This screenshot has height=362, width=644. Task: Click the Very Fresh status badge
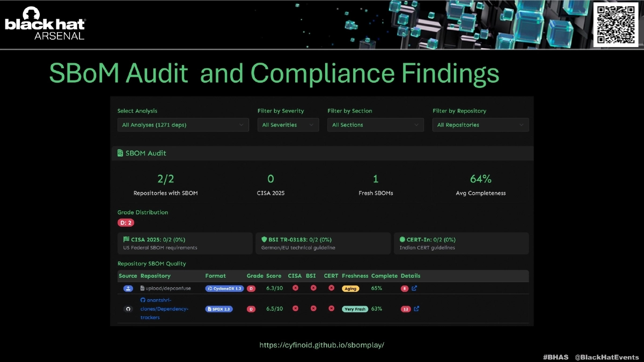355,309
